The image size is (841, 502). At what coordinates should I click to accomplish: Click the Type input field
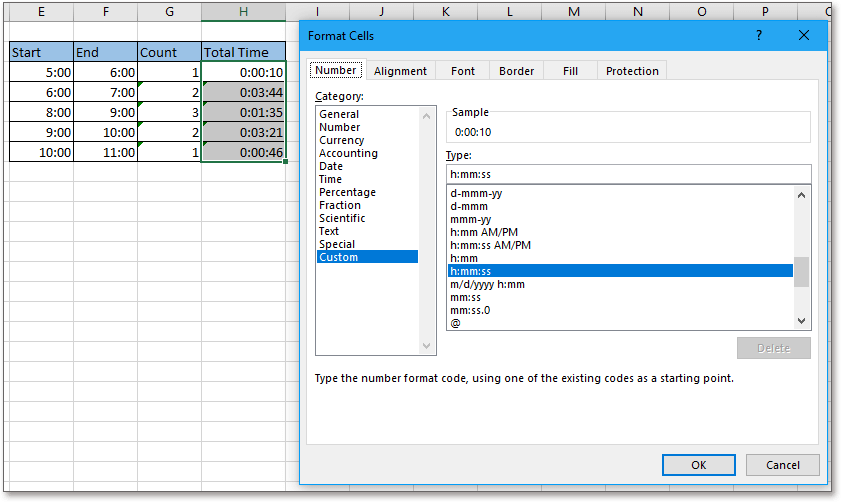pyautogui.click(x=627, y=175)
